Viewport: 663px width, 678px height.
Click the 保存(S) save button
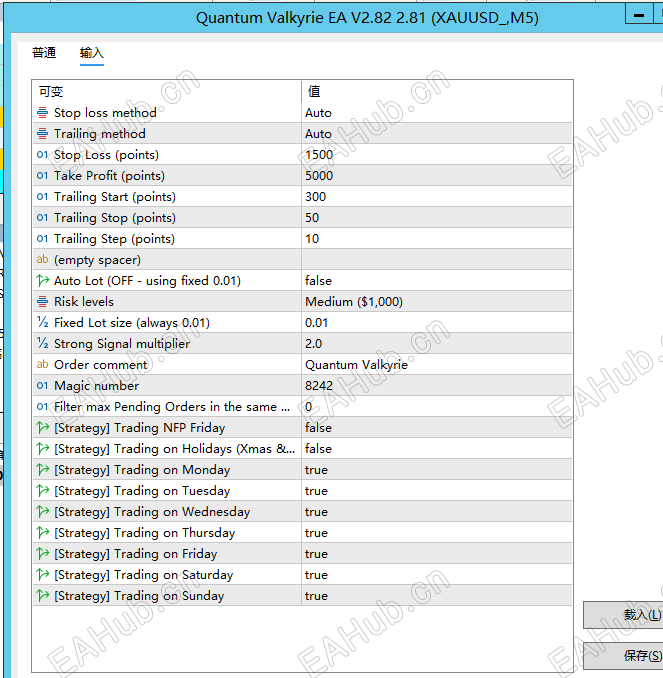[x=624, y=656]
